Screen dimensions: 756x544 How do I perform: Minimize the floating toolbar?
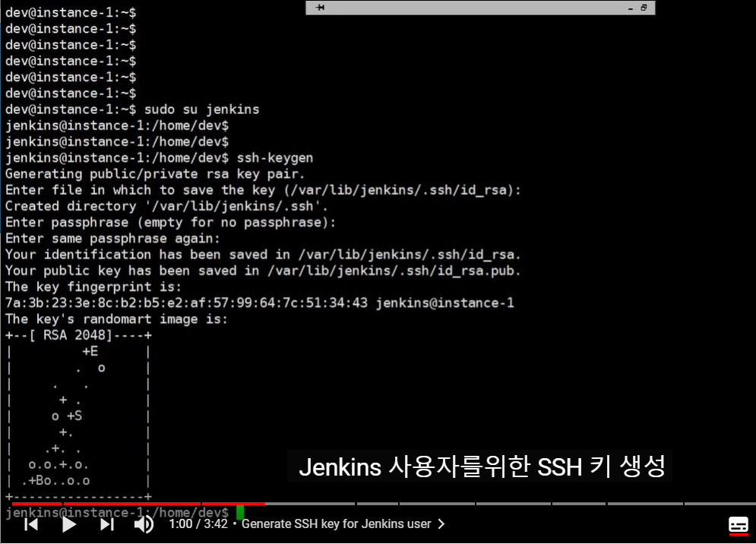click(x=630, y=8)
